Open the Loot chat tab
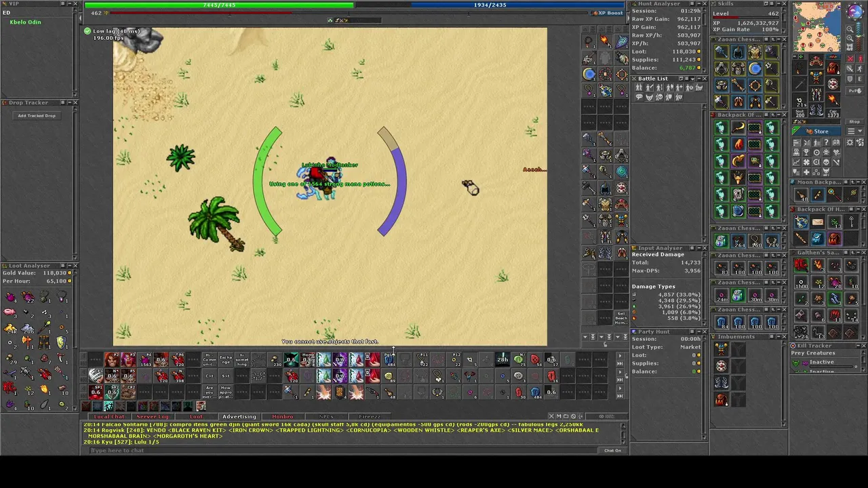Viewport: 868px width, 488px height. 197,416
